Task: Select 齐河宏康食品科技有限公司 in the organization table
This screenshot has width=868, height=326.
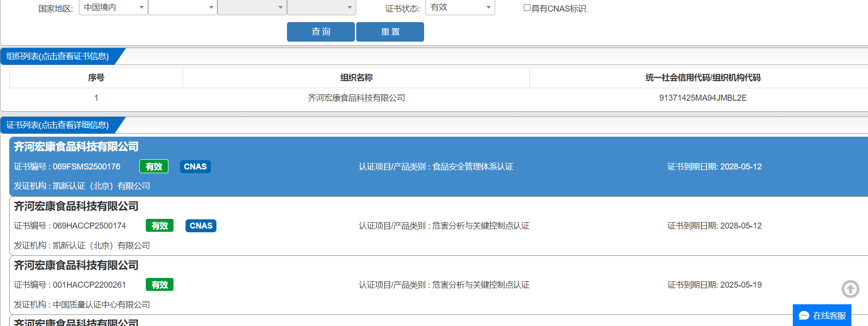Action: coord(356,98)
